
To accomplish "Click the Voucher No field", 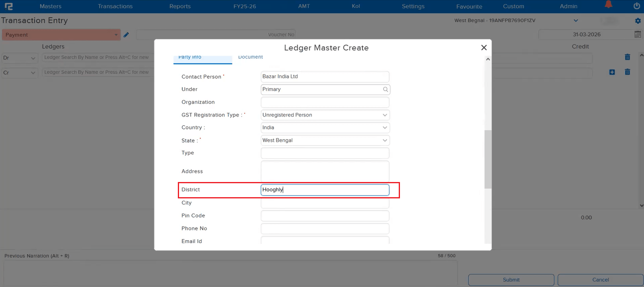I will [x=215, y=35].
